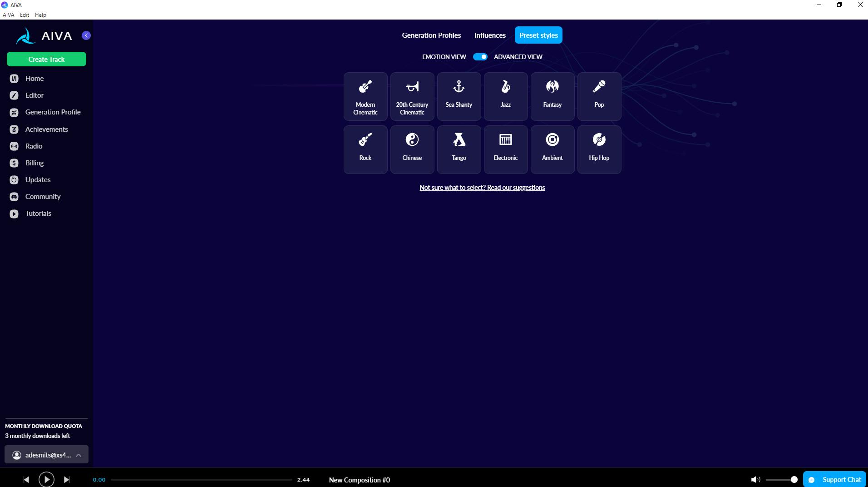The height and width of the screenshot is (487, 868).
Task: Click the 2:44 track duration
Action: (303, 480)
